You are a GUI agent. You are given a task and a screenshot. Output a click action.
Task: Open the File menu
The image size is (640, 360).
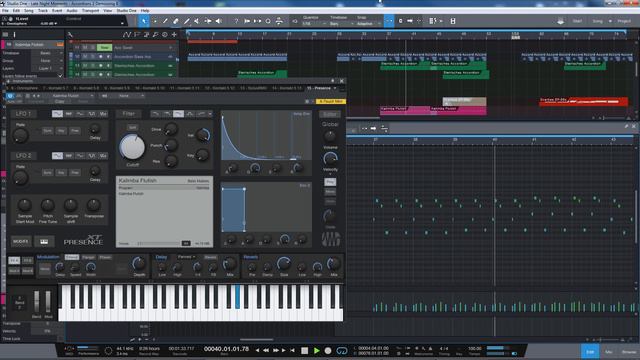click(5, 11)
